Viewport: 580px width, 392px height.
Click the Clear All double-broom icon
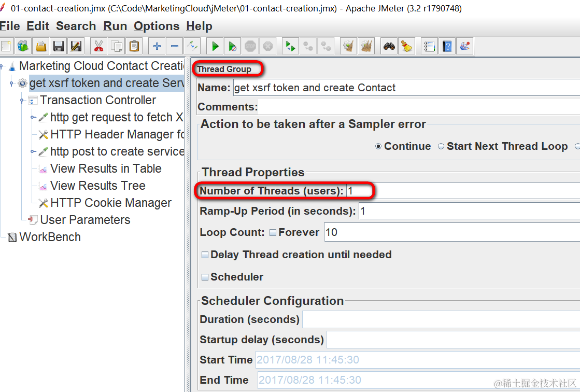(x=366, y=46)
